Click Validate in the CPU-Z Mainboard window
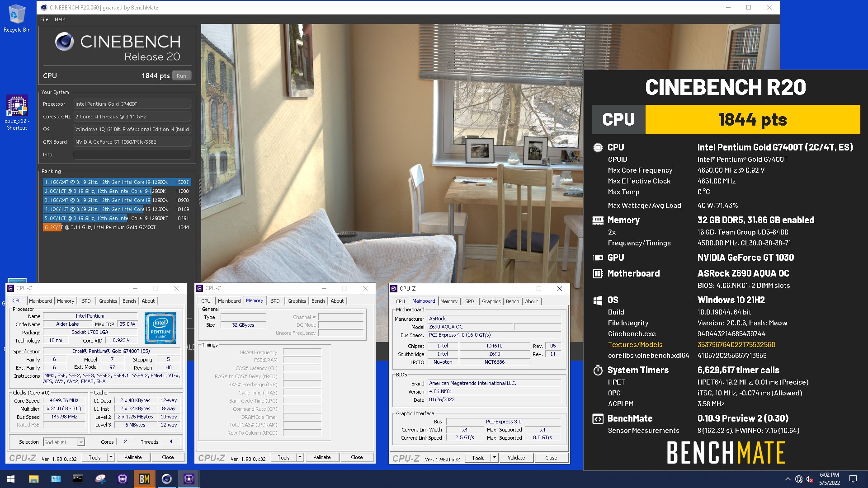This screenshot has width=868, height=488. (516, 458)
